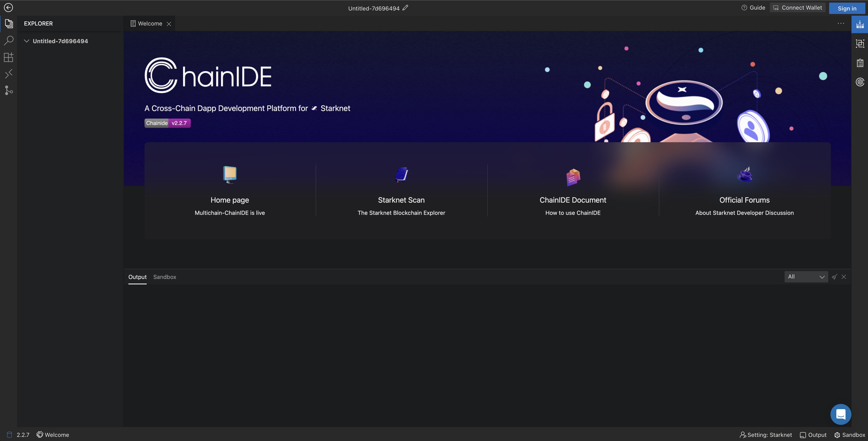Open the Search panel in sidebar
The width and height of the screenshot is (868, 441).
pyautogui.click(x=9, y=40)
